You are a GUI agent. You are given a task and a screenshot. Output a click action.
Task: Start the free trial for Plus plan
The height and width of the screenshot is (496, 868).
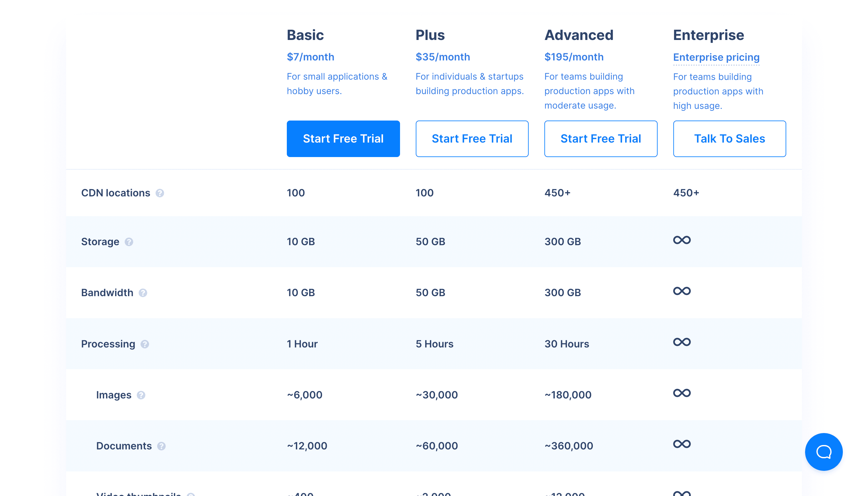(472, 139)
